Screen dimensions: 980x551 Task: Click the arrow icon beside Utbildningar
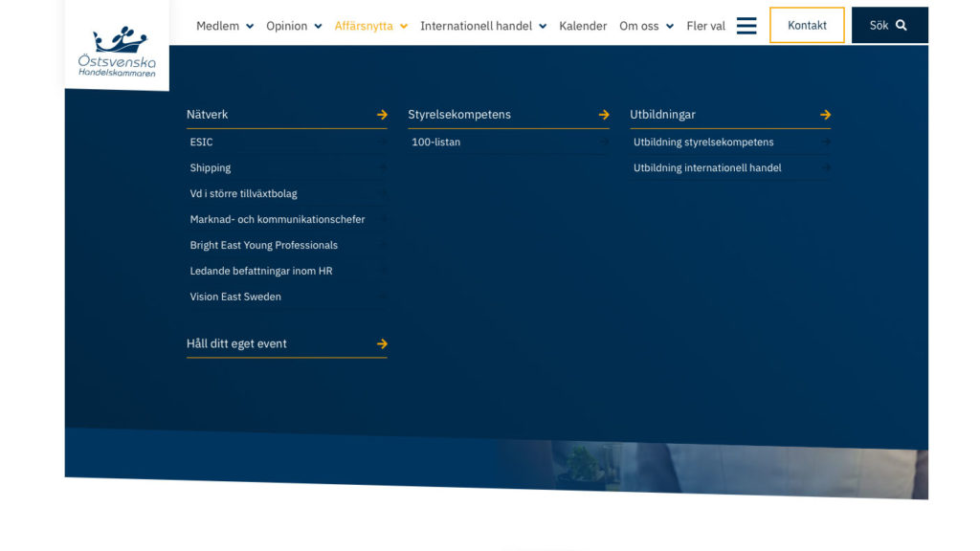coord(825,115)
